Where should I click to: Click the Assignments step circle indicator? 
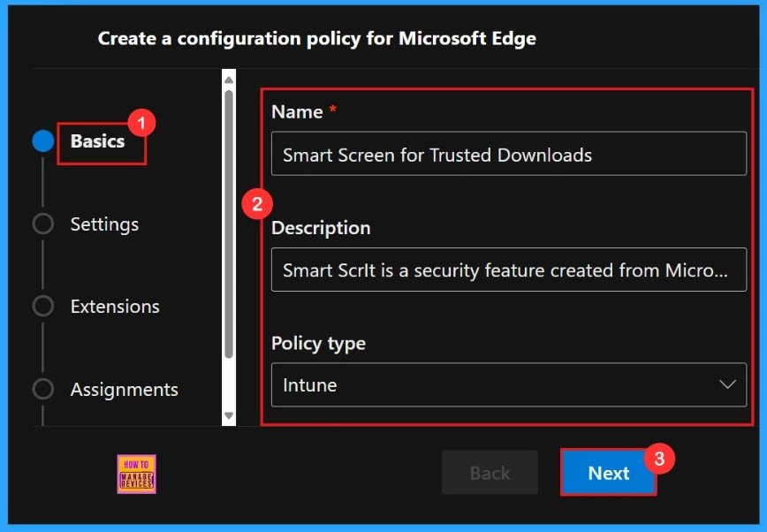coord(43,389)
